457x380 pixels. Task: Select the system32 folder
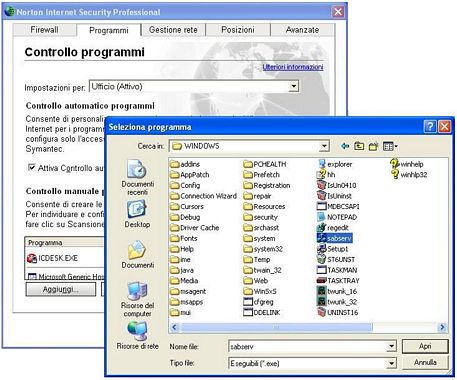coord(263,249)
